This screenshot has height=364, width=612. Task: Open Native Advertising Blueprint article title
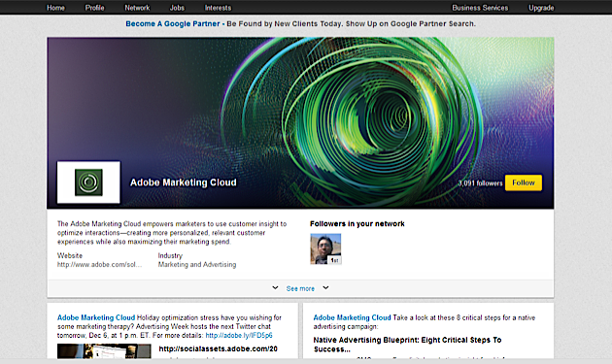[407, 345]
